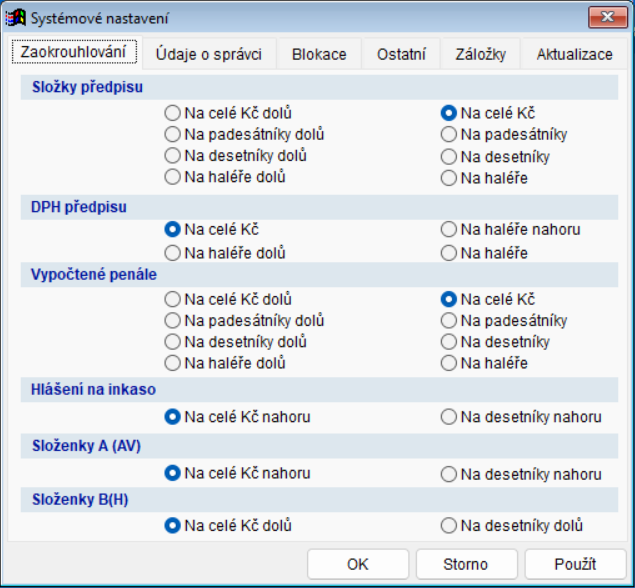Choose Na desetníky nahoru for Složenky A (AV)
Screen dimensions: 635x588
(x=449, y=474)
